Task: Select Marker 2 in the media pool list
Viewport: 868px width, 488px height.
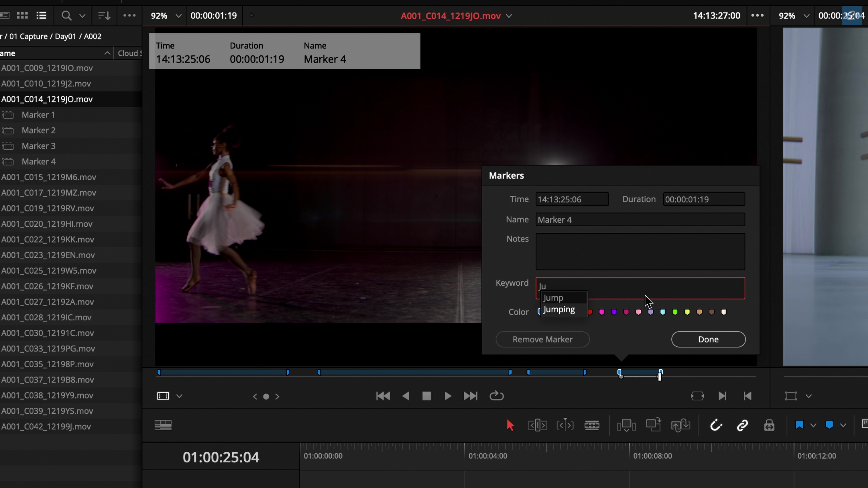Action: pyautogui.click(x=38, y=130)
